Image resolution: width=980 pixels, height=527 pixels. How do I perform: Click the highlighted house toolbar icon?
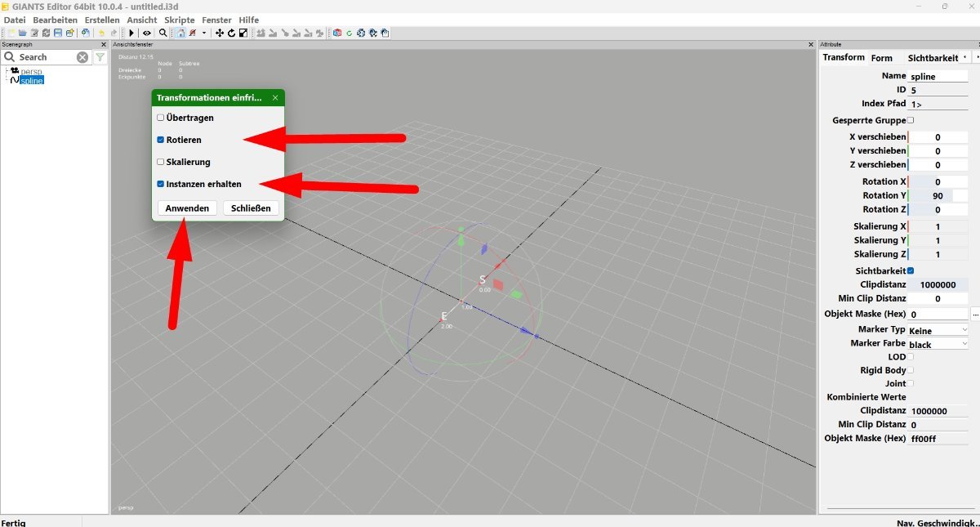point(180,33)
